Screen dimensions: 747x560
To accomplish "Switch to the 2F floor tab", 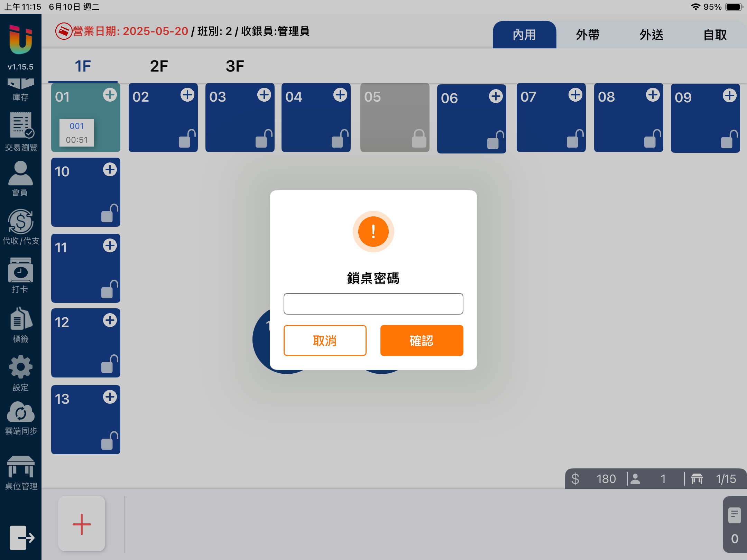I will [x=159, y=66].
